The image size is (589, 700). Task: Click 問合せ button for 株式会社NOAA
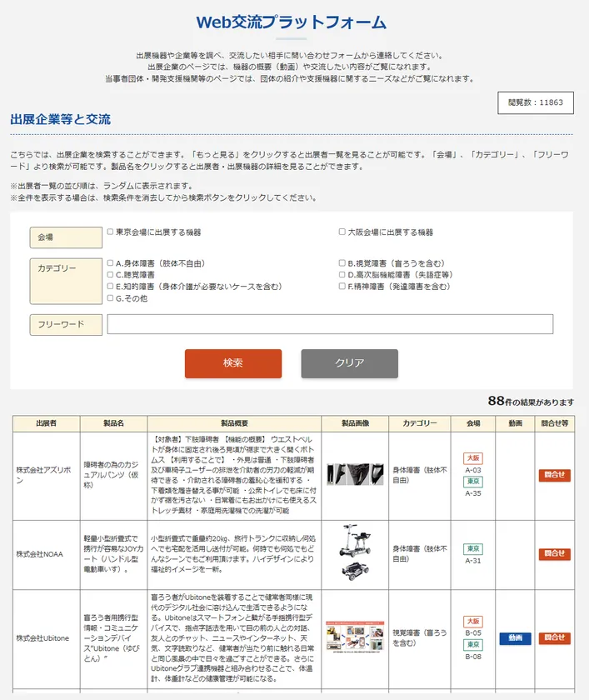(x=555, y=553)
